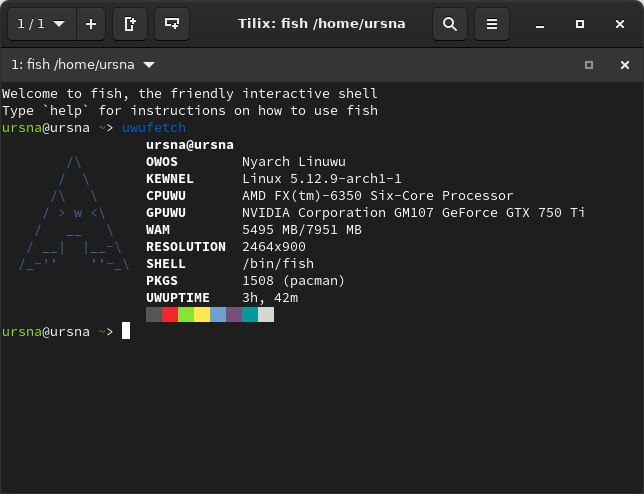Open the Tilix hamburger menu
The image size is (644, 494).
pyautogui.click(x=492, y=24)
